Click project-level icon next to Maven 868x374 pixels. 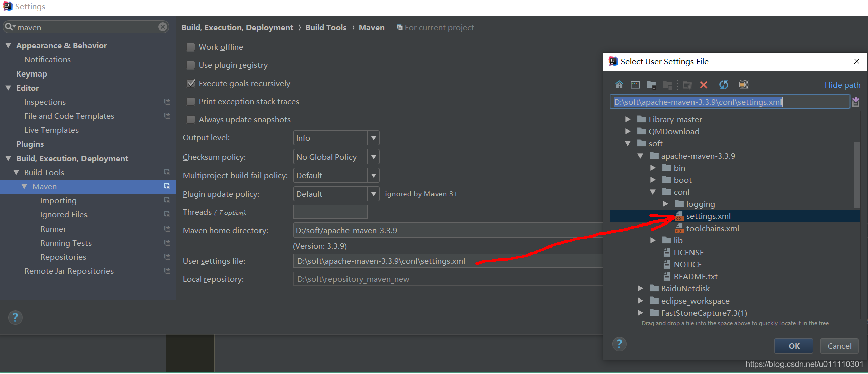167,186
